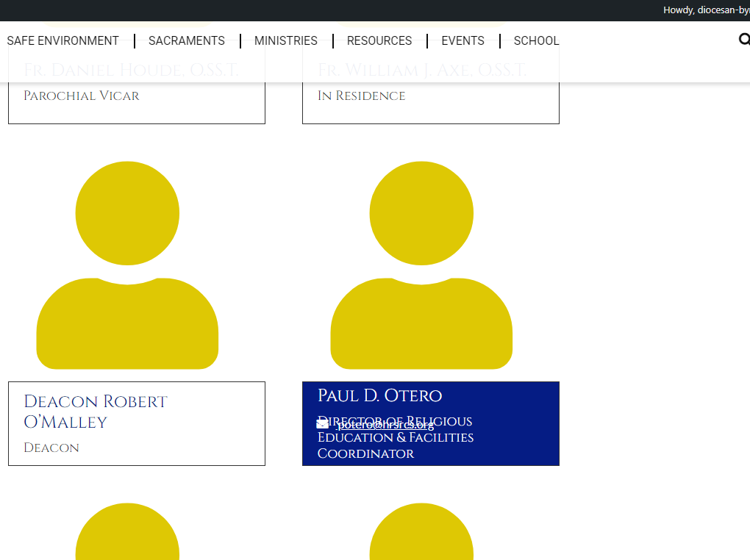This screenshot has height=560, width=750.
Task: Click the In Residence title text
Action: (x=361, y=96)
